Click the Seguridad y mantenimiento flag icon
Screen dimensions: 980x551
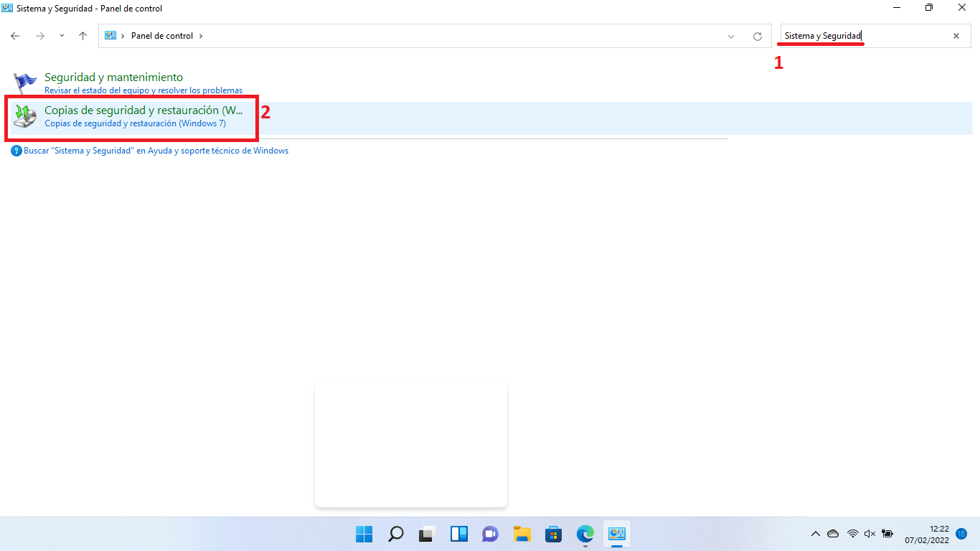tap(25, 83)
